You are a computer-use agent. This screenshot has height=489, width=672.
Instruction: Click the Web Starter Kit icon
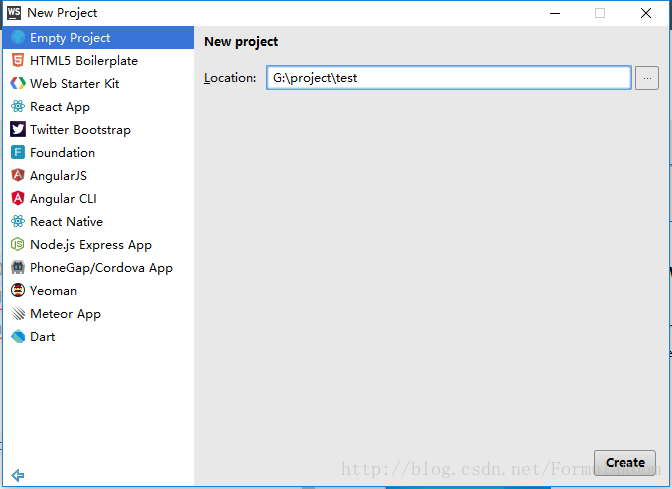(18, 83)
